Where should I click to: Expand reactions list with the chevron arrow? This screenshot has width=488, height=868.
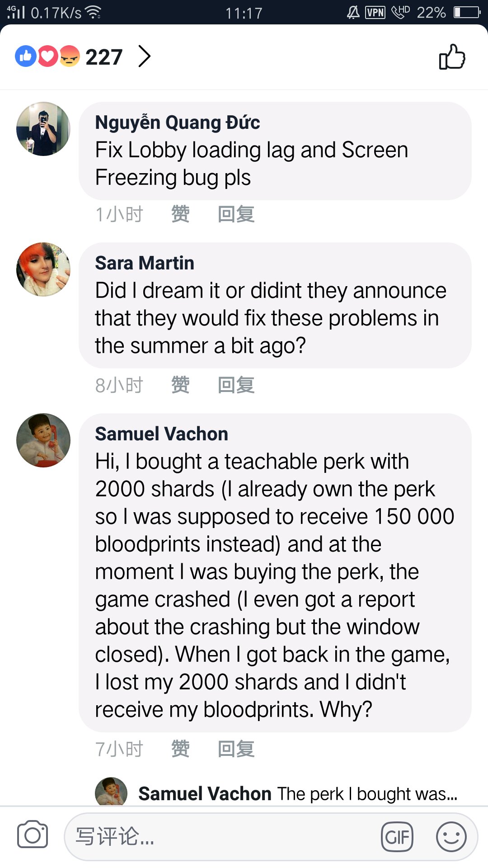point(144,57)
